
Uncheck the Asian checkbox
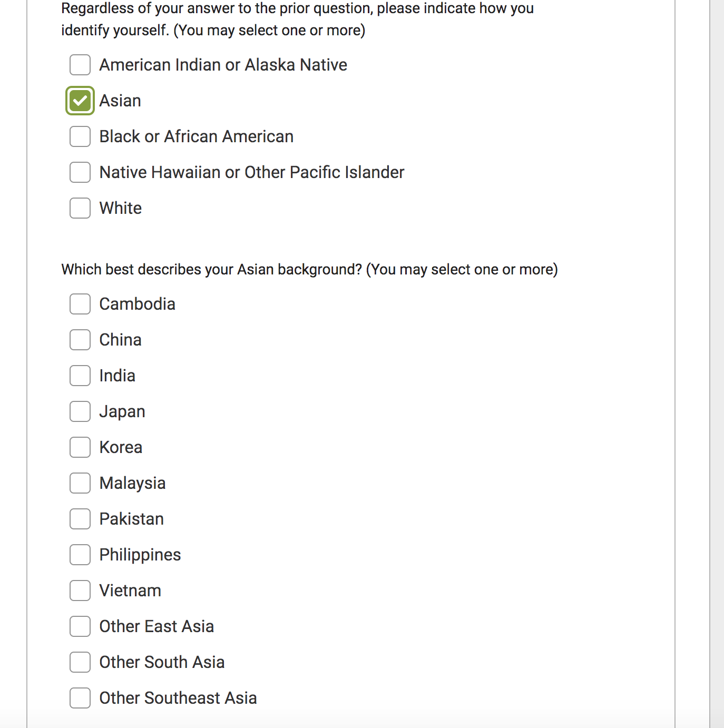tap(80, 101)
